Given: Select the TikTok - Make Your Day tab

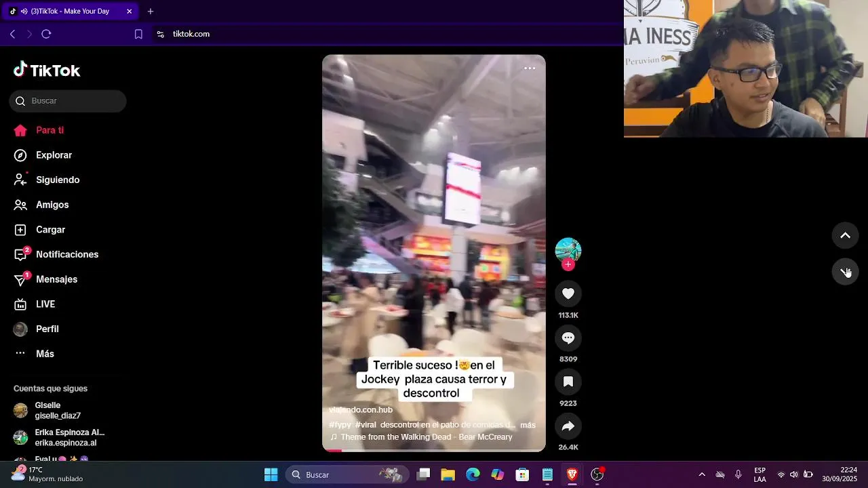Looking at the screenshot, I should tap(71, 12).
